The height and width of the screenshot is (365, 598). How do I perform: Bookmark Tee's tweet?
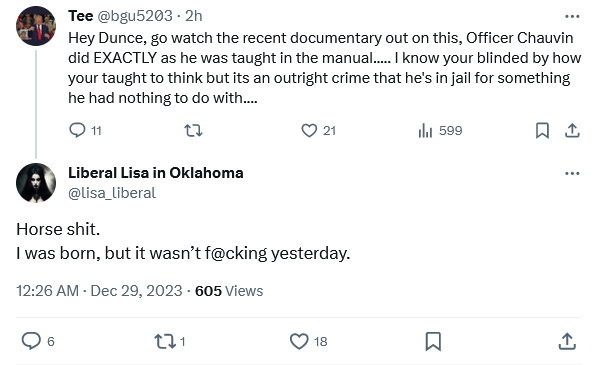coord(542,130)
